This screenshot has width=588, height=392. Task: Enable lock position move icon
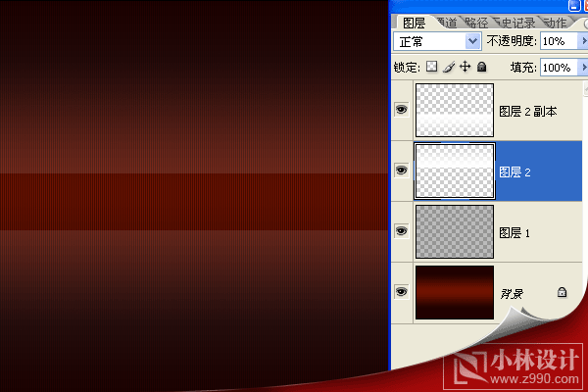(465, 67)
